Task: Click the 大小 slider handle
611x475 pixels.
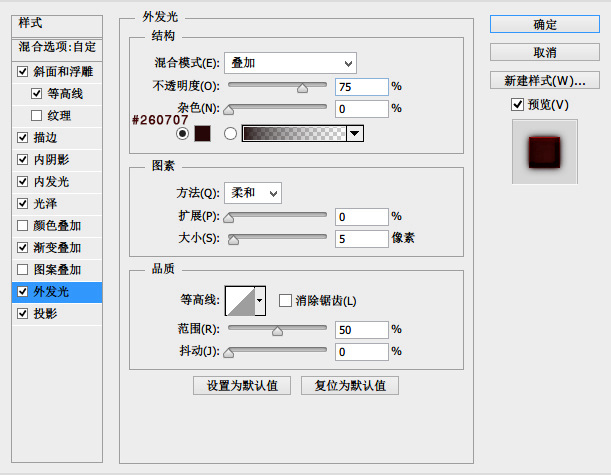Action: (233, 240)
